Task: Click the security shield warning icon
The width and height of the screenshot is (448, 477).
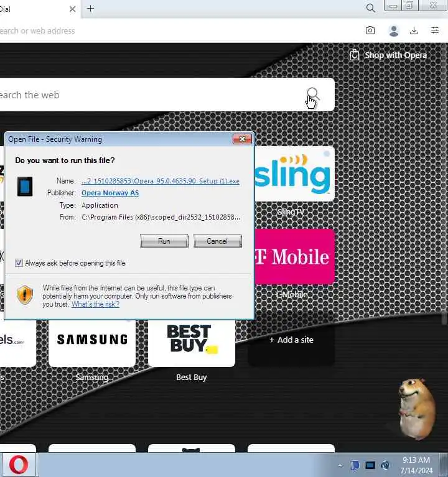Action: [25, 295]
